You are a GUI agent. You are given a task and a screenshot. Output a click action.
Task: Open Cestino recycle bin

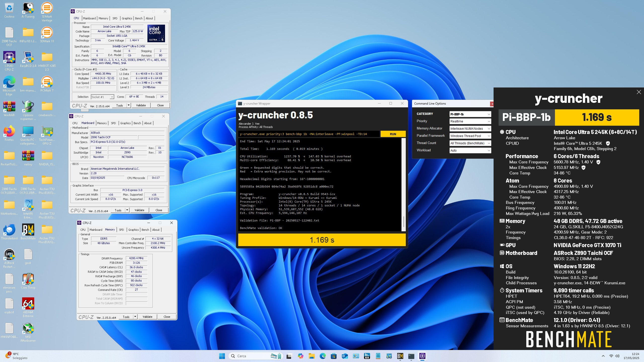click(x=9, y=11)
